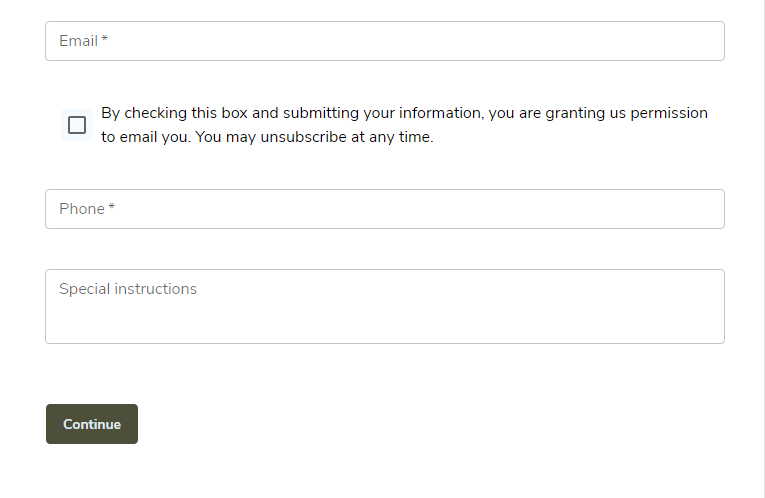Click the dark olive Continue button

coord(92,424)
